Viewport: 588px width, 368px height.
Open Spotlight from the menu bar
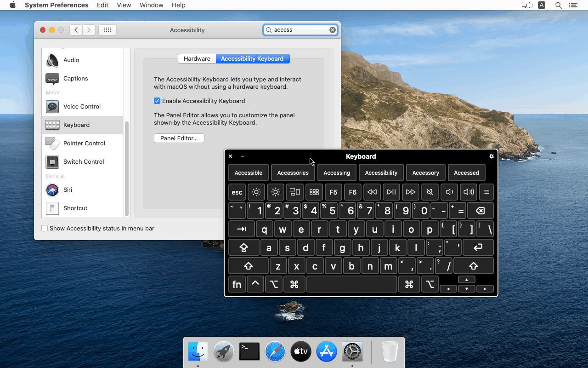(558, 5)
